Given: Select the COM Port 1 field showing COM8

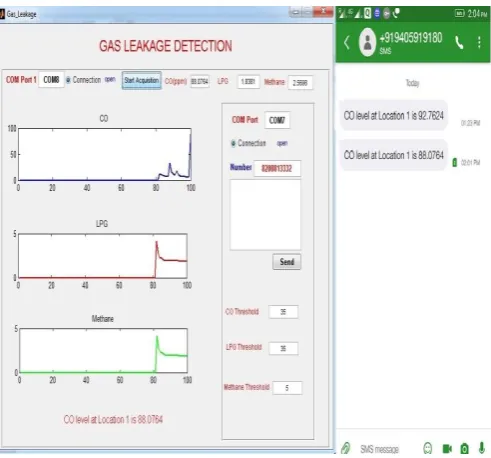Looking at the screenshot, I should pos(51,80).
